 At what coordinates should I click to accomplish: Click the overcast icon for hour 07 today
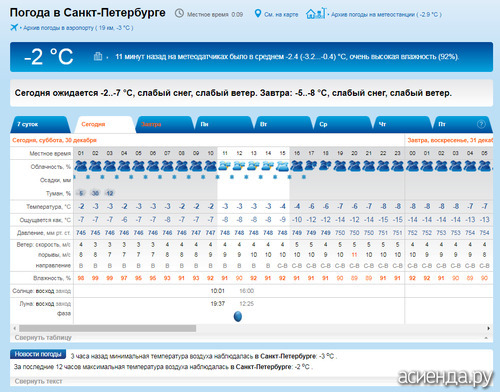tap(167, 166)
